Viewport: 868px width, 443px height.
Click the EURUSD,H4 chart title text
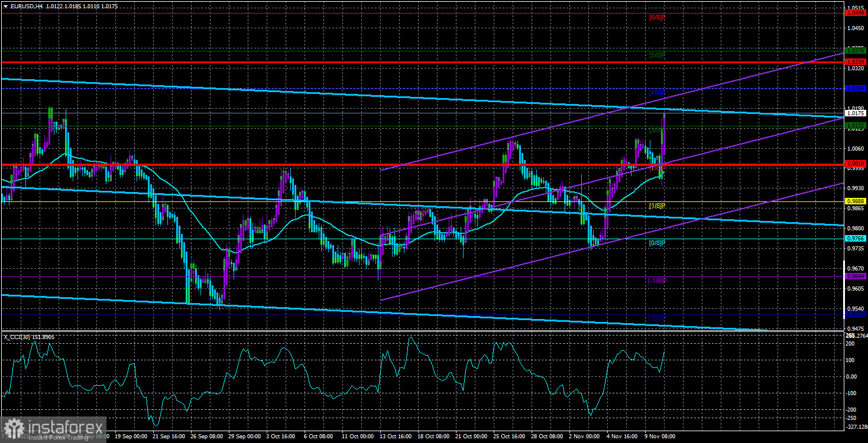pyautogui.click(x=26, y=6)
